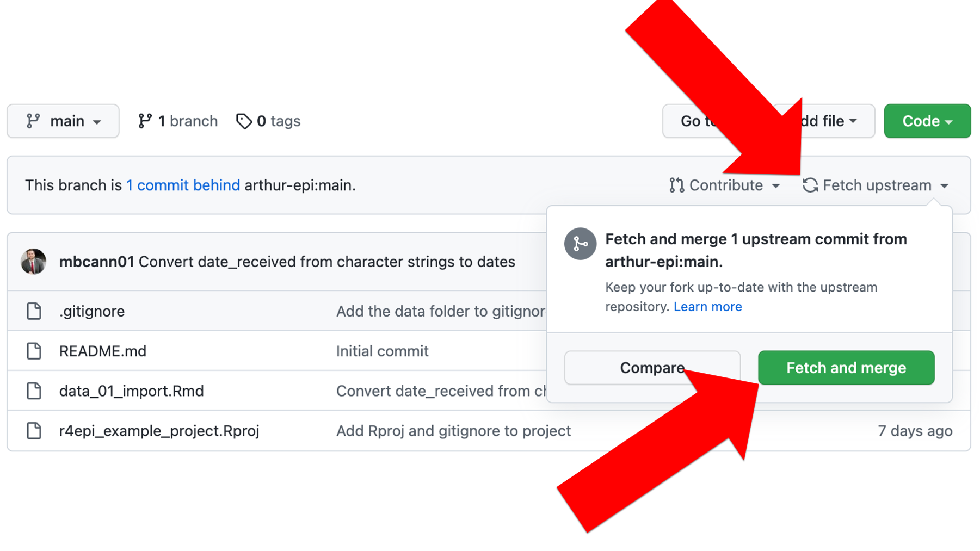Screen dimensions: 980x551
Task: Open the green Code dropdown
Action: [927, 121]
